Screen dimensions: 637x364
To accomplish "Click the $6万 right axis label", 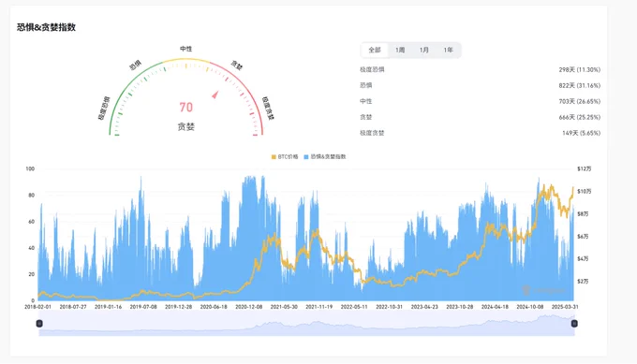I will (x=583, y=236).
